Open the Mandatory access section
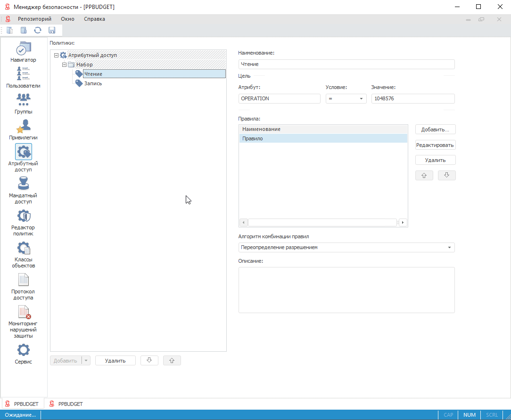511x420 pixels. coord(24,184)
